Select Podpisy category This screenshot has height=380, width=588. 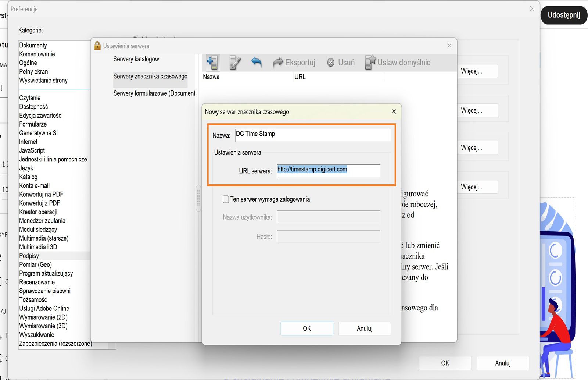pos(29,256)
